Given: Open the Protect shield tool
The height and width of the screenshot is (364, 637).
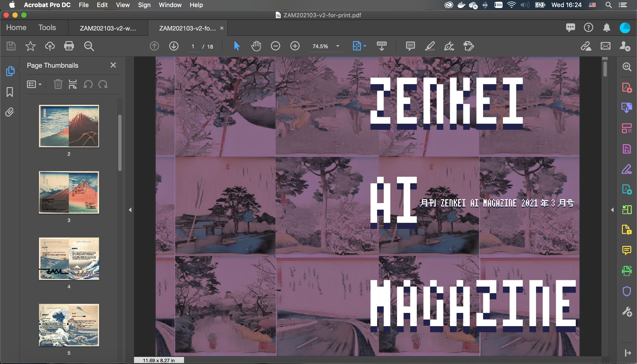Looking at the screenshot, I should click(627, 291).
